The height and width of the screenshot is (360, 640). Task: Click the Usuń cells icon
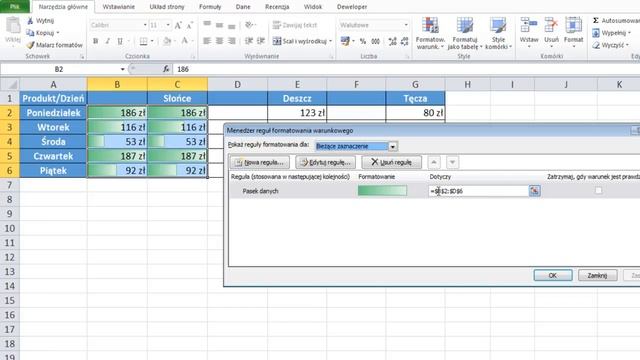[551, 25]
